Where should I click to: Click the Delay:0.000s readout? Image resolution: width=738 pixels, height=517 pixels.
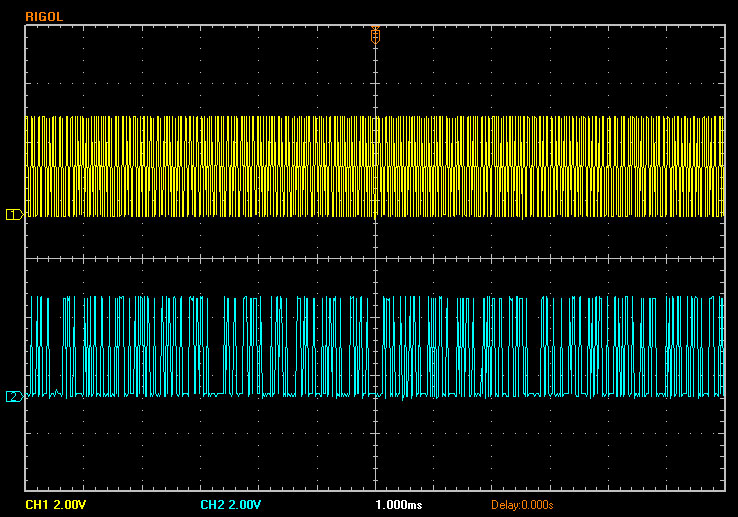click(x=522, y=504)
